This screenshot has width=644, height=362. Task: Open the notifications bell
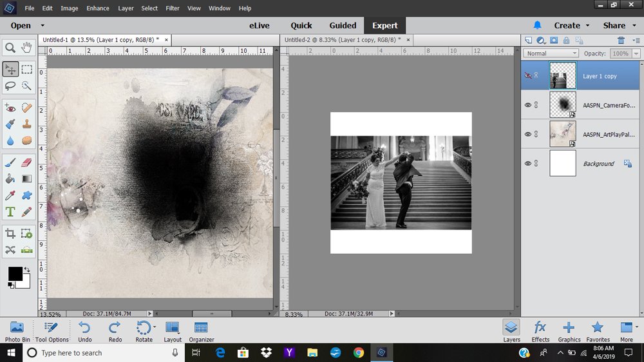pos(537,25)
